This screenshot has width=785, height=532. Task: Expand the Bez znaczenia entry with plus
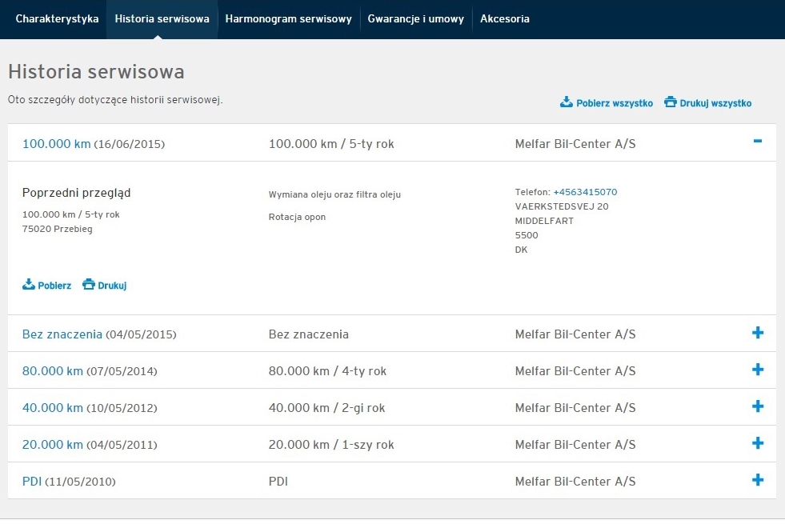pyautogui.click(x=758, y=334)
